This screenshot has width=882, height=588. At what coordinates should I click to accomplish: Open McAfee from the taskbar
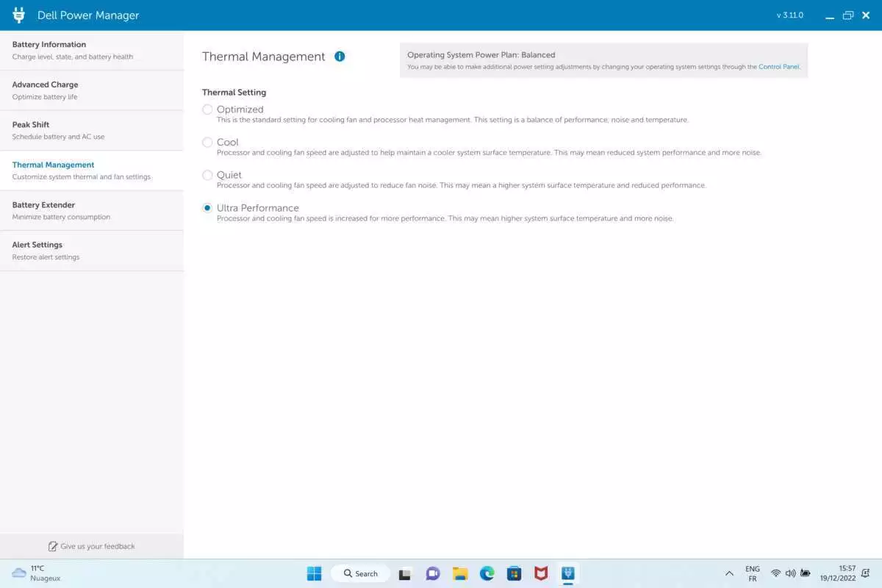541,573
